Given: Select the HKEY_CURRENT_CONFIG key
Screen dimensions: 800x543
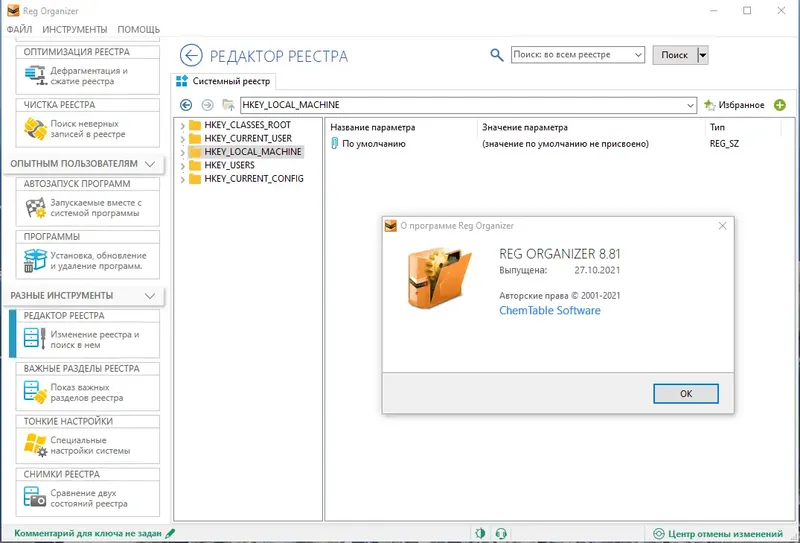Looking at the screenshot, I should click(x=254, y=179).
